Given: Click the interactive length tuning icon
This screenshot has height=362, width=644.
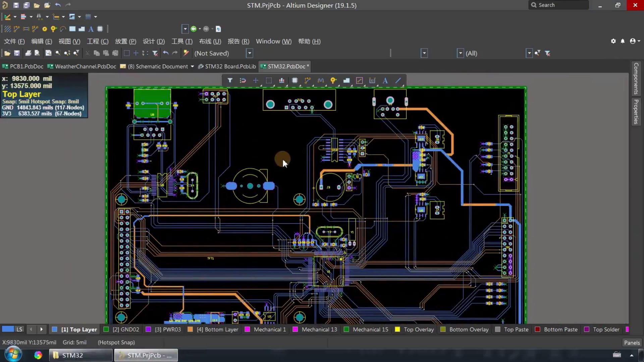Looking at the screenshot, I should (321, 80).
